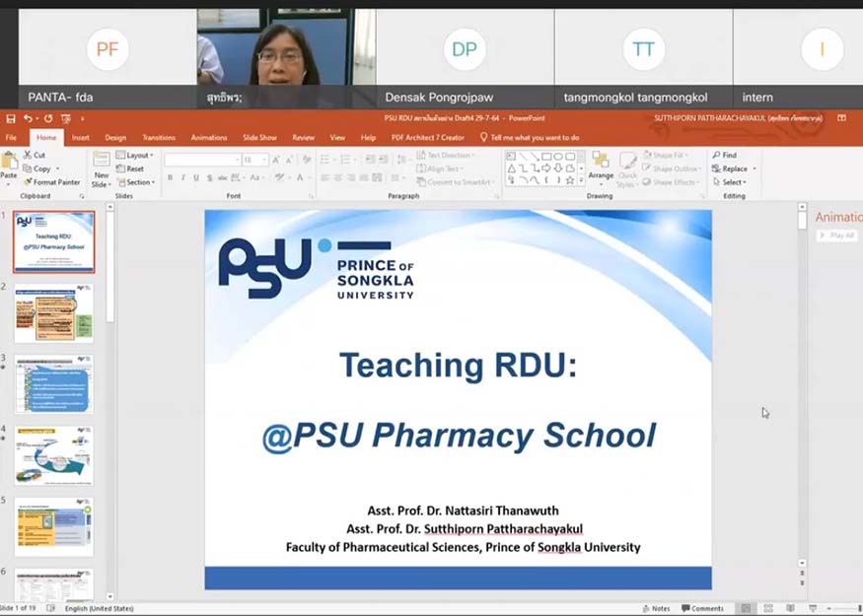This screenshot has width=863, height=616.
Task: Activate the Format Painter
Action: (x=51, y=182)
